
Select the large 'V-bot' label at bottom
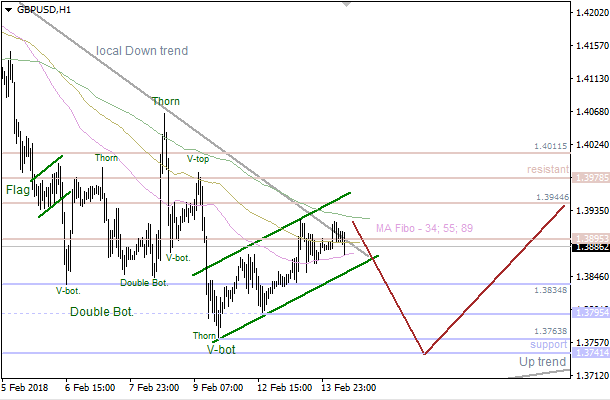[x=221, y=350]
